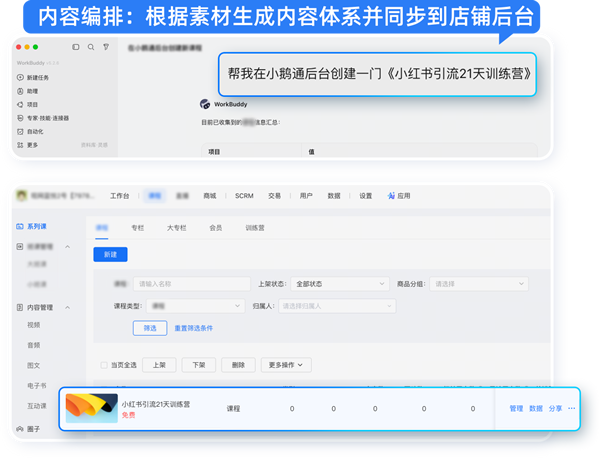Open the 设置 top menu
The height and width of the screenshot is (458, 600).
(x=365, y=196)
